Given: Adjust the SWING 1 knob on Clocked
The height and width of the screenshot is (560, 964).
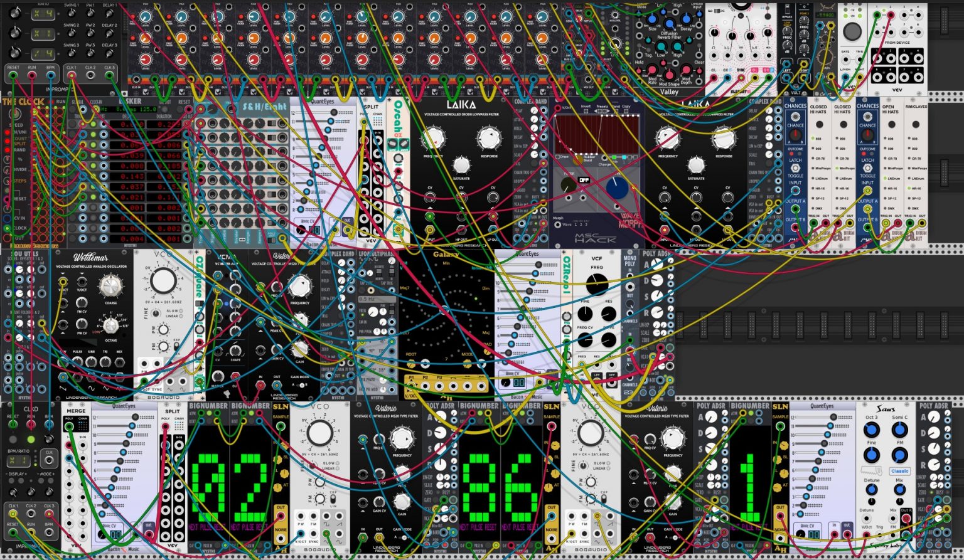Looking at the screenshot, I should coord(70,13).
